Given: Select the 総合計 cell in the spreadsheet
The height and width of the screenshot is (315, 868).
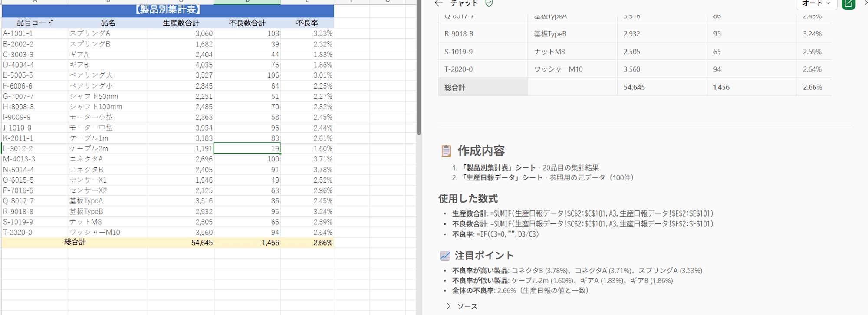Looking at the screenshot, I should pyautogui.click(x=75, y=242).
